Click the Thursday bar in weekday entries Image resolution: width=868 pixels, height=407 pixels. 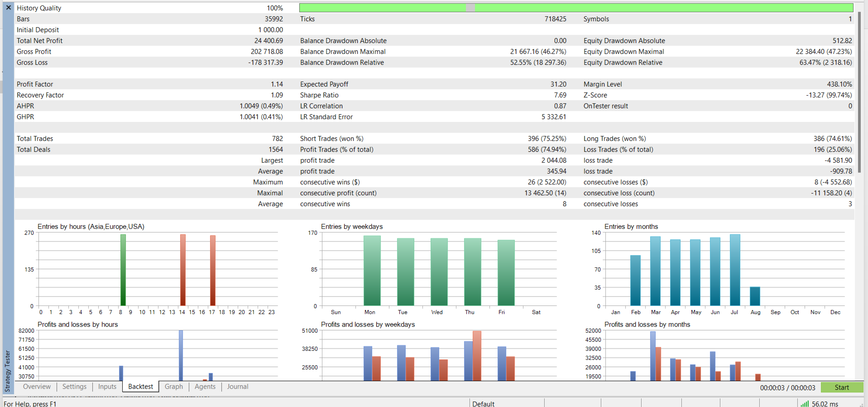(473, 272)
